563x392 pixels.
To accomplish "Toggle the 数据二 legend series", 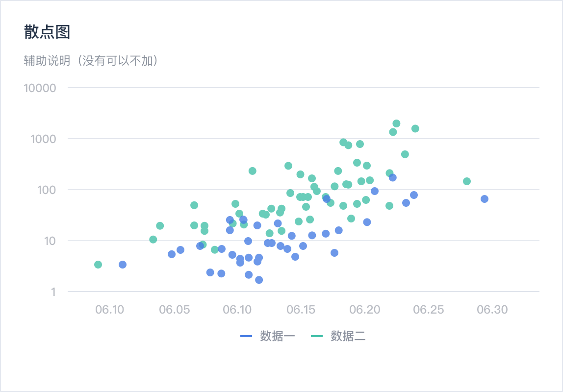I will tap(348, 336).
